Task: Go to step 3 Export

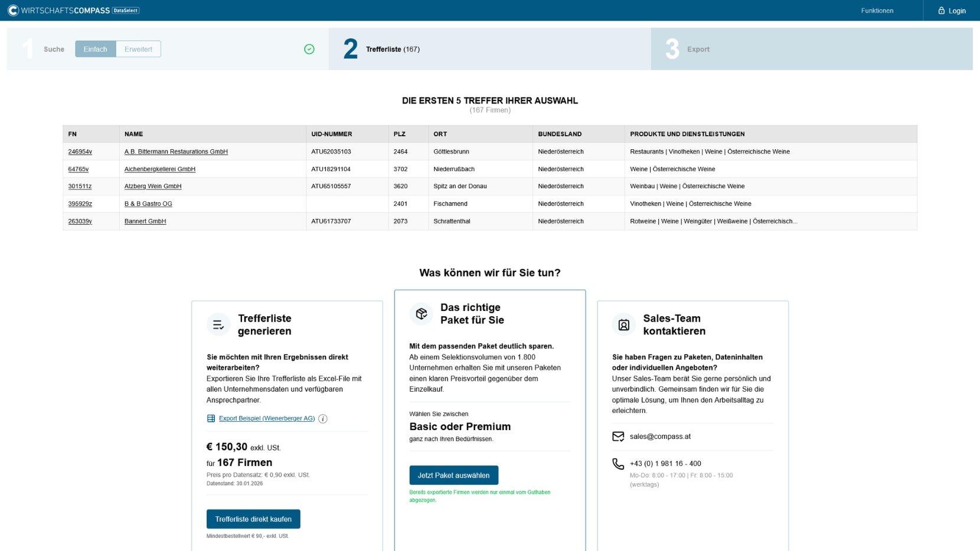Action: [698, 49]
